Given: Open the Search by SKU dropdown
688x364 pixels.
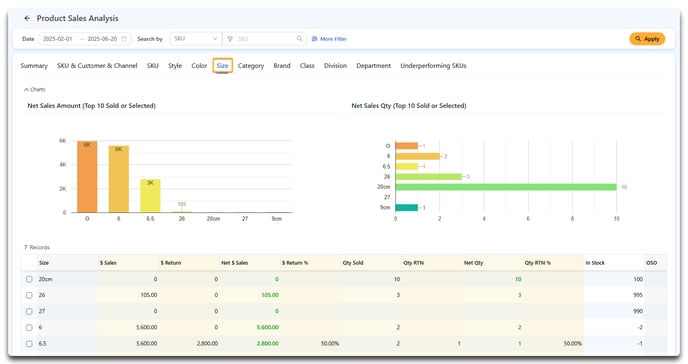Looking at the screenshot, I should pyautogui.click(x=196, y=39).
